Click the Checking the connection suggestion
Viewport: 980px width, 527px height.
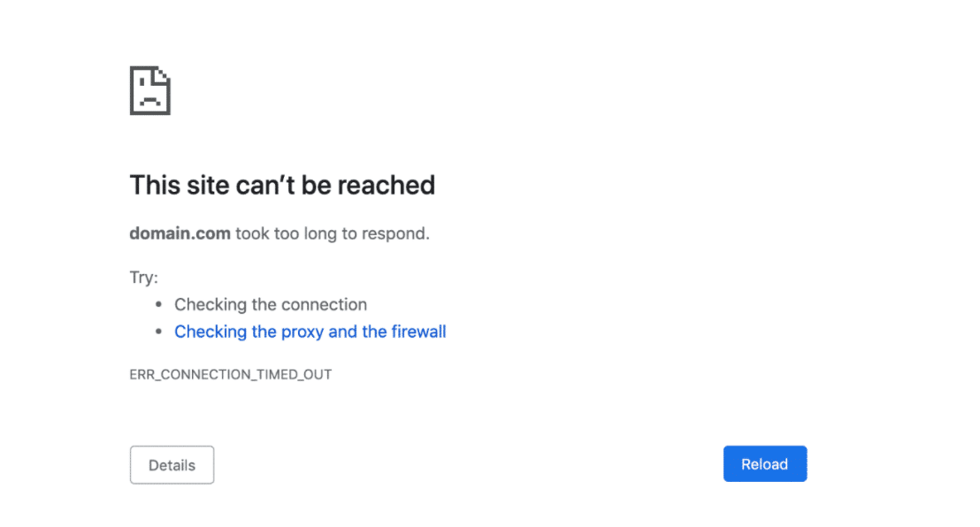pos(271,304)
